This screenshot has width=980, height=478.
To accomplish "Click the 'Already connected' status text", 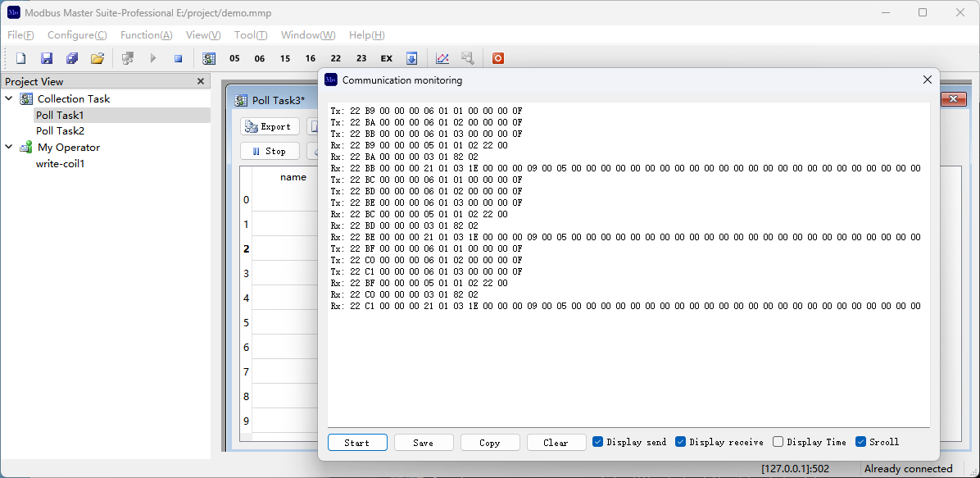I will [x=908, y=469].
